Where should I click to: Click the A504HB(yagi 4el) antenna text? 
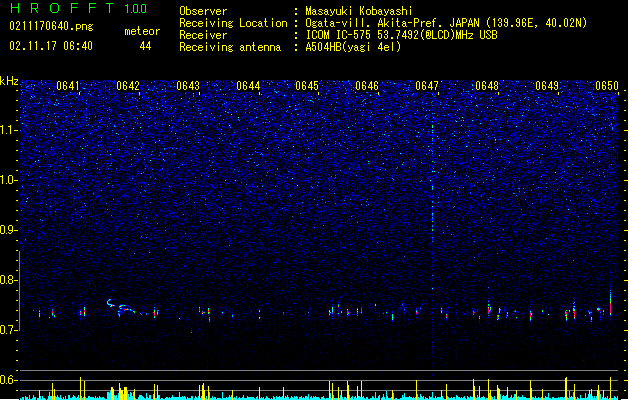[x=353, y=47]
